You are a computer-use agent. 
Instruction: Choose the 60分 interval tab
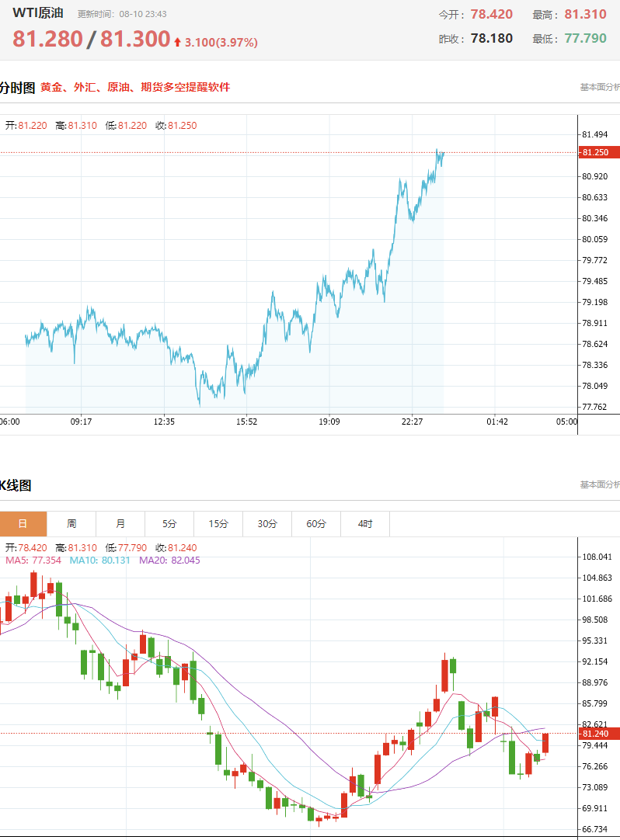click(316, 523)
